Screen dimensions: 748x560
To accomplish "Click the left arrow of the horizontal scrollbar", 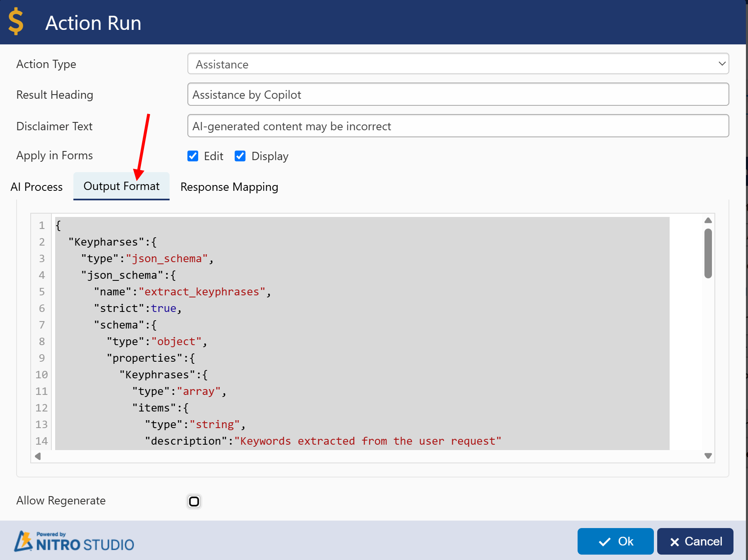I will pyautogui.click(x=38, y=456).
